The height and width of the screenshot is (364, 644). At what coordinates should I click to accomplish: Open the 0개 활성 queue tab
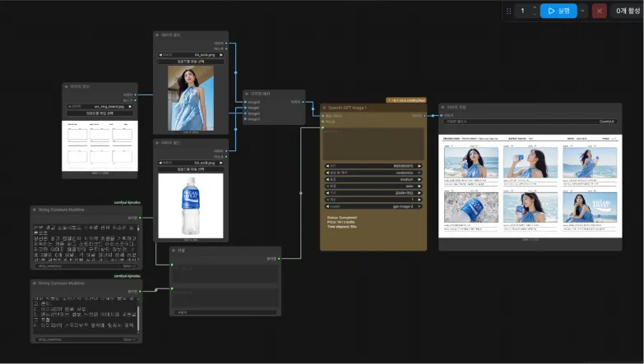tap(628, 11)
